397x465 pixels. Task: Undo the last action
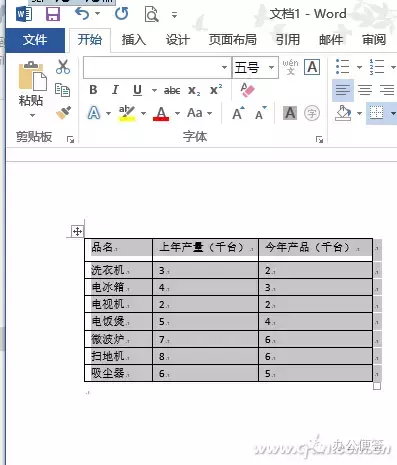pos(82,14)
